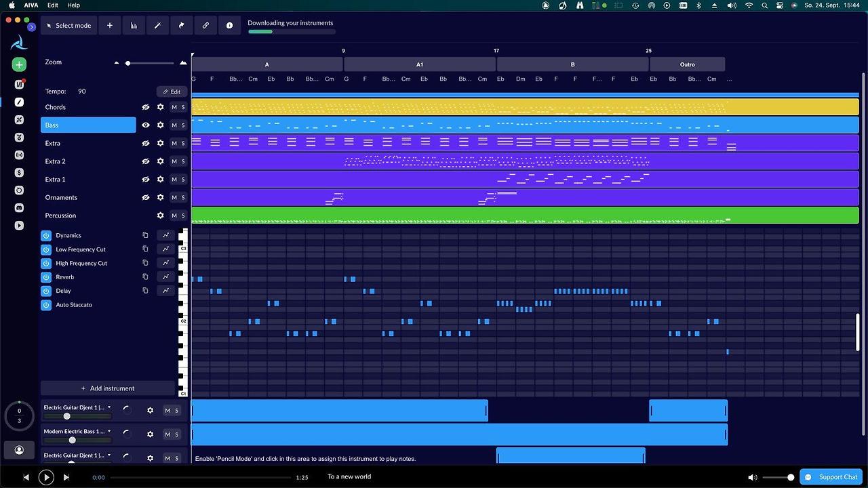
Task: Open automation curve for Delay
Action: (165, 291)
